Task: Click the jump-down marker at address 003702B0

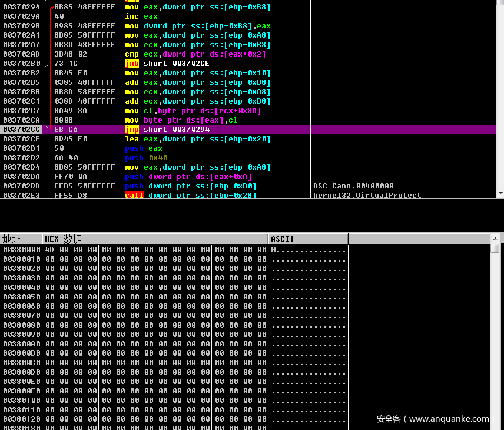Action: (47, 64)
